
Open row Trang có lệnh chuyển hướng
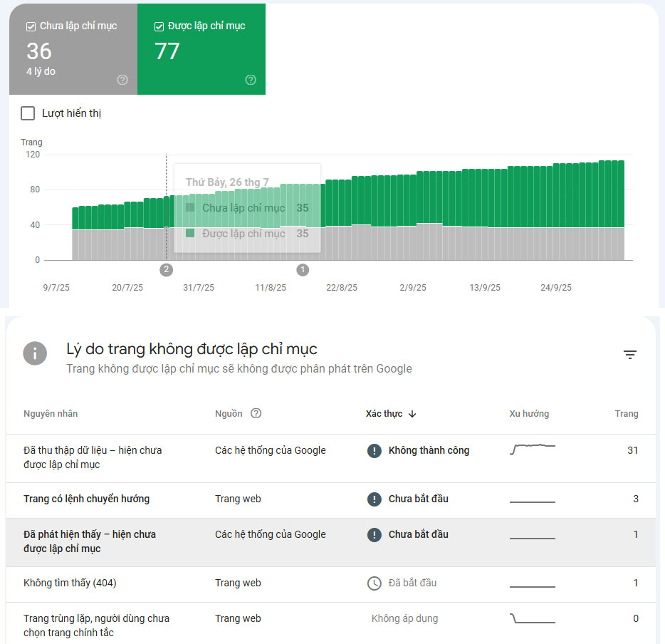tap(86, 499)
